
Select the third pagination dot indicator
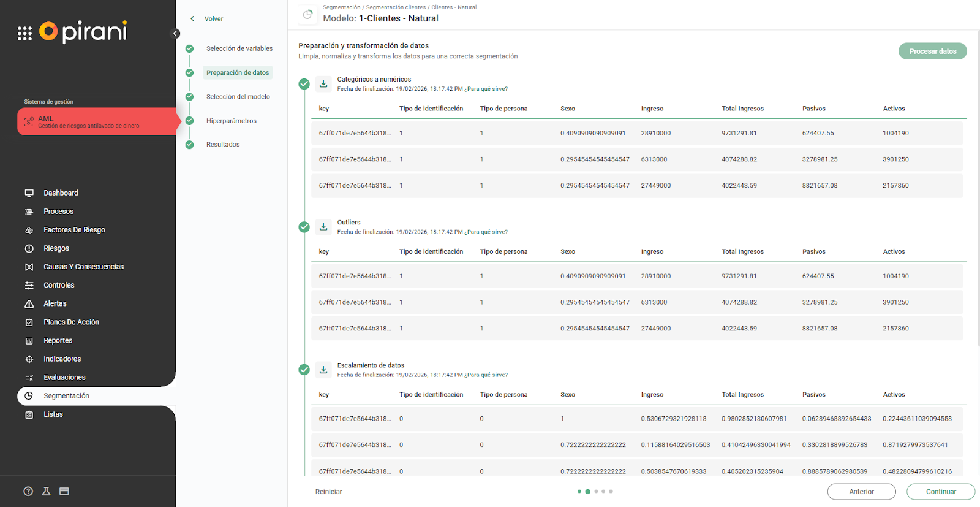point(596,491)
